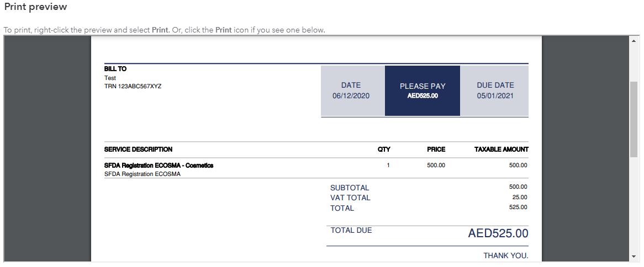This screenshot has height=267, width=644.
Task: Click customer name Test under BILL TO
Action: 110,78
